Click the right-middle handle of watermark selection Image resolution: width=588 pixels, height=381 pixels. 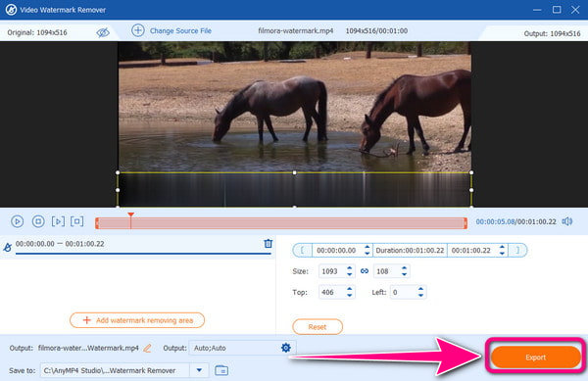point(471,190)
